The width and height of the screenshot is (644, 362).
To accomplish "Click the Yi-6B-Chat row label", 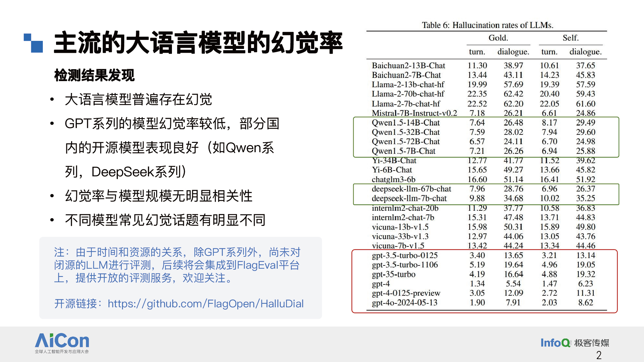I will click(x=392, y=170).
